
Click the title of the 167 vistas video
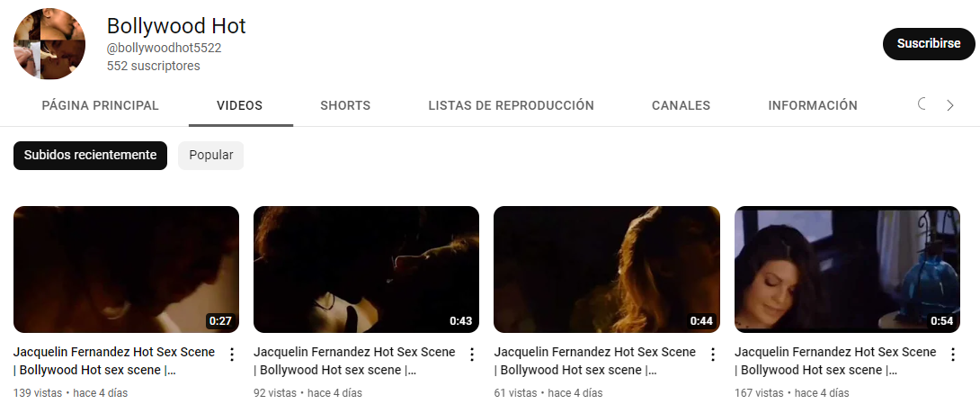835,361
